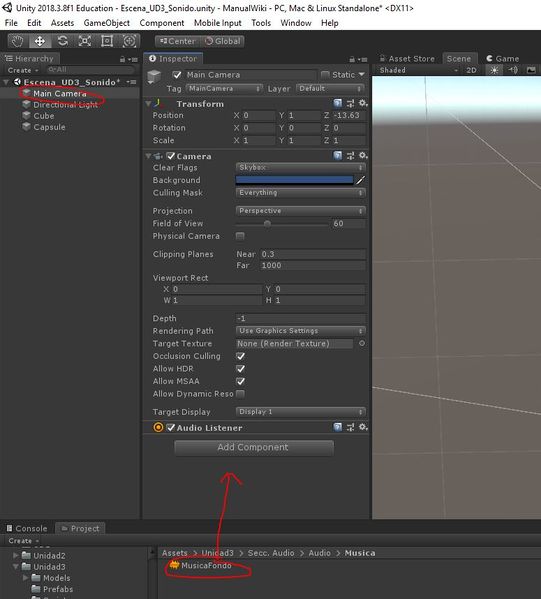Switch to the Game tab
Image resolution: width=541 pixels, height=599 pixels.
tap(503, 58)
